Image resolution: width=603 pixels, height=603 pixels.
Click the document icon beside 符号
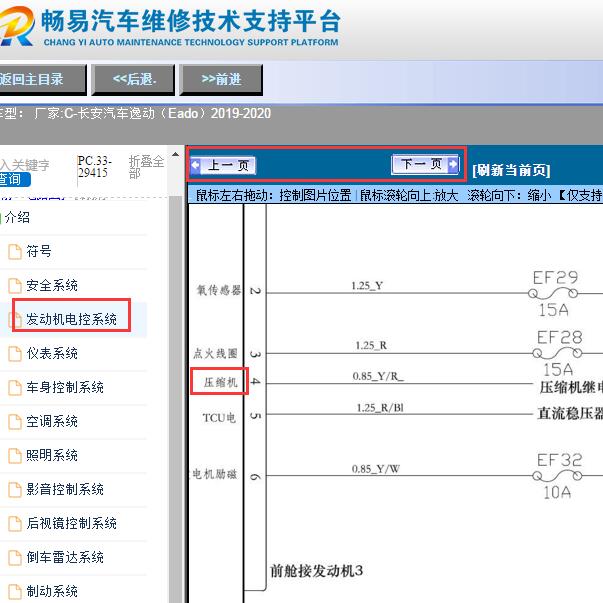[x=15, y=252]
